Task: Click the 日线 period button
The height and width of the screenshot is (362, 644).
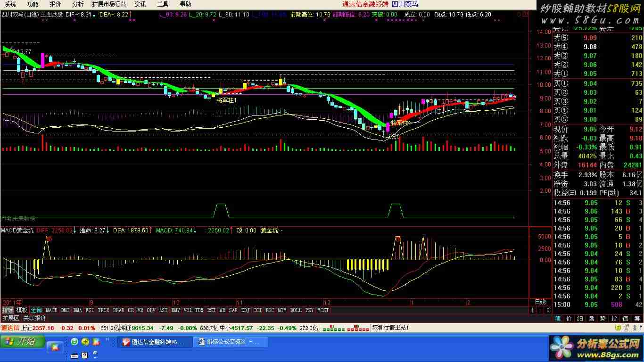Action: [x=540, y=302]
